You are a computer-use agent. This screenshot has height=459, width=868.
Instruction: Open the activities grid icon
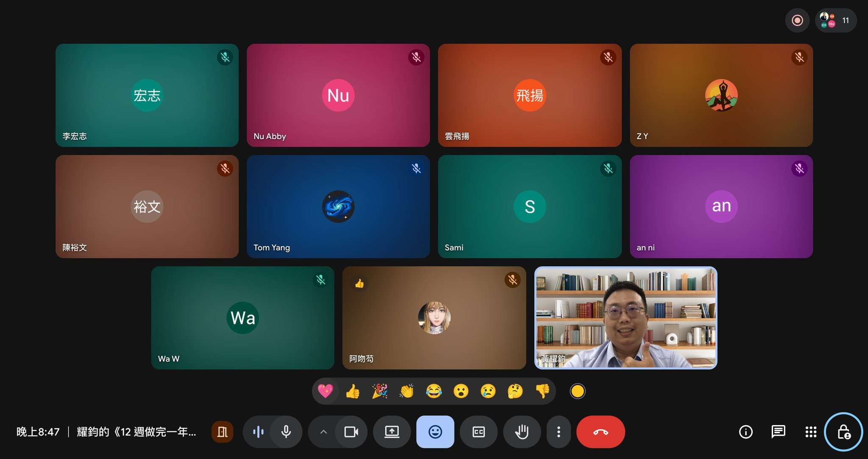810,432
